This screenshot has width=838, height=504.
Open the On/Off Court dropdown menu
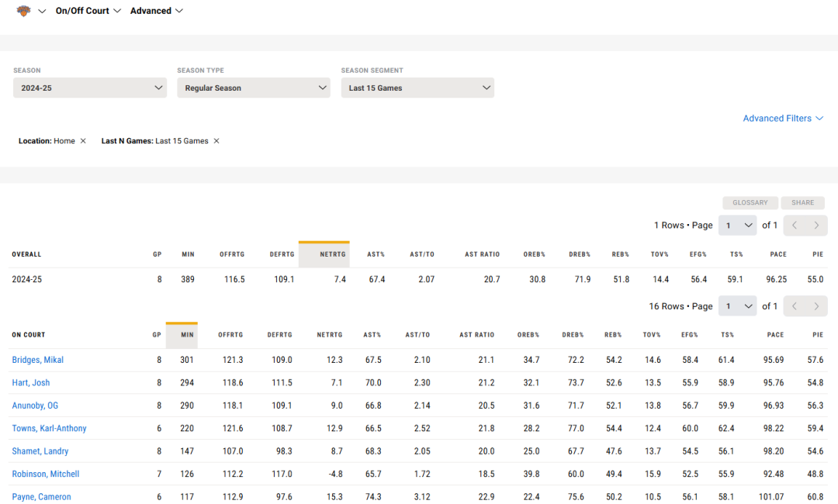[x=88, y=11]
